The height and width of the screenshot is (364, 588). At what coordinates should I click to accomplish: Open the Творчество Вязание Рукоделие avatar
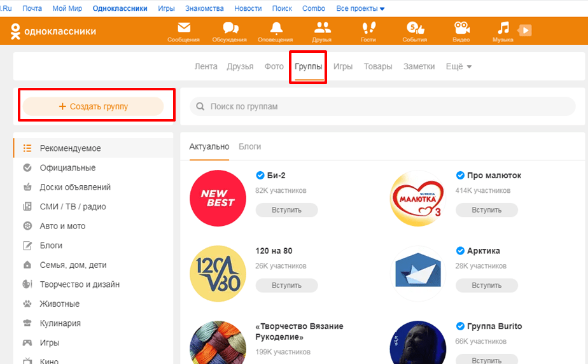(218, 342)
